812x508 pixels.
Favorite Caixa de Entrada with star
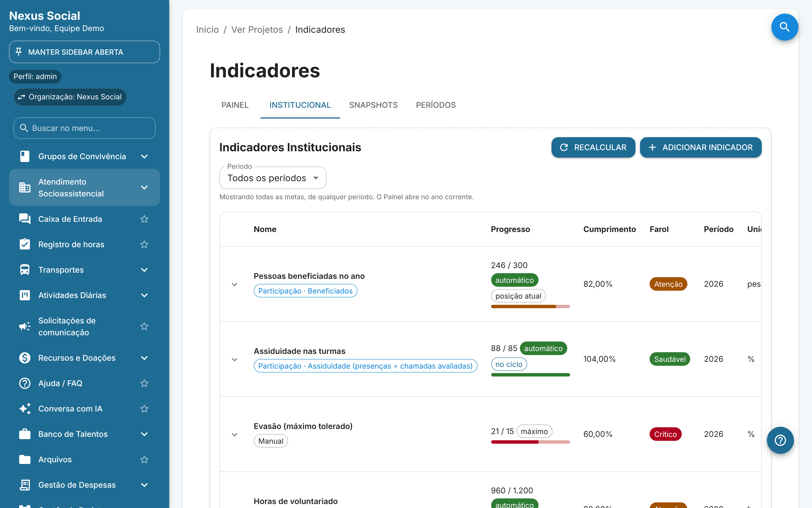(144, 219)
